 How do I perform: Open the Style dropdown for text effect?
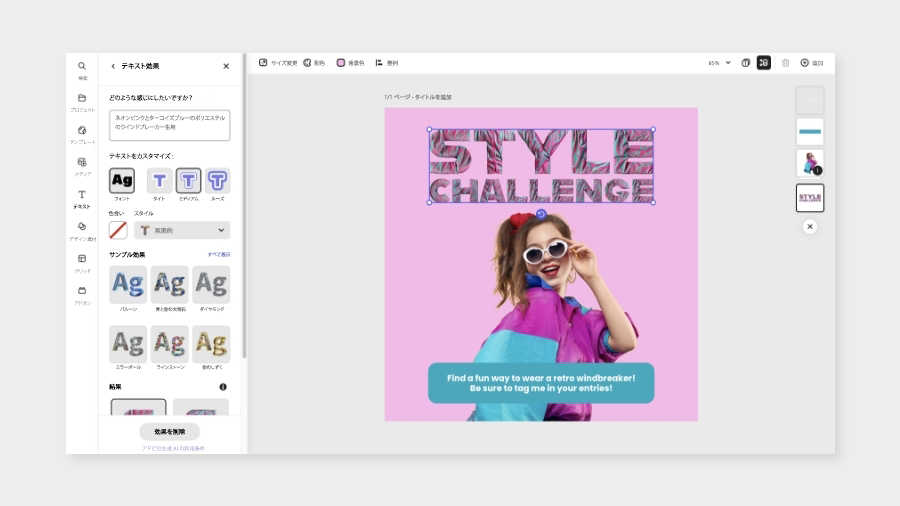(x=182, y=230)
